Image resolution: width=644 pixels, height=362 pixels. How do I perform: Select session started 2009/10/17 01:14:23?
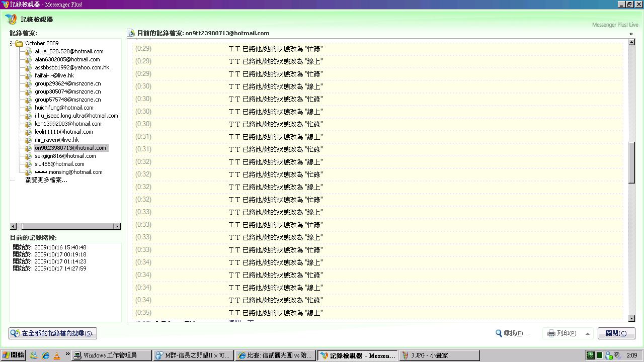49,261
